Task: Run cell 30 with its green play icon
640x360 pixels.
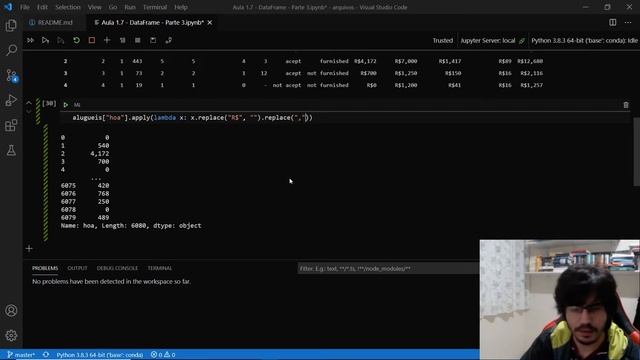Action: [65, 105]
